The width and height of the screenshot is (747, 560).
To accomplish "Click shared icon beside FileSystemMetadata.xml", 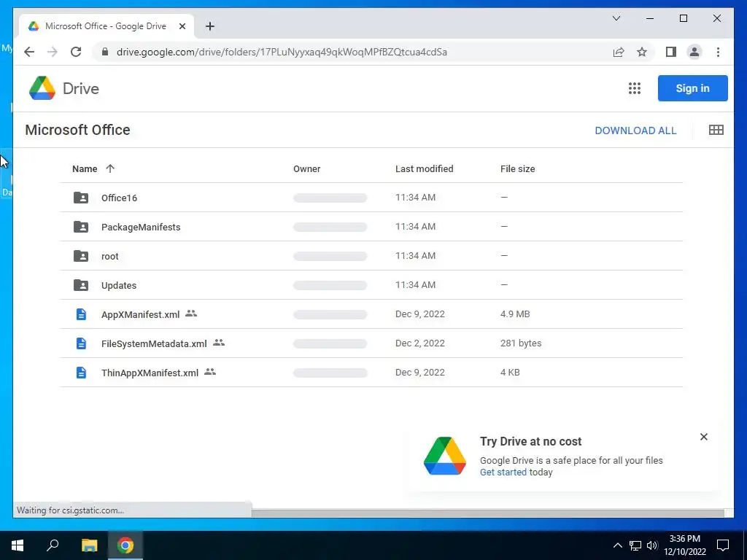I will coord(219,343).
